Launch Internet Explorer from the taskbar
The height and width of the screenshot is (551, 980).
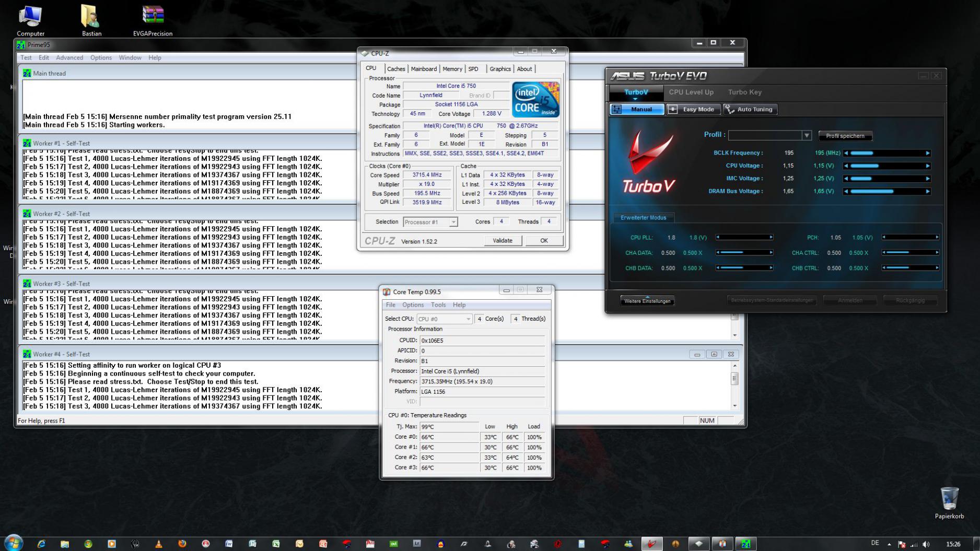[x=41, y=544]
